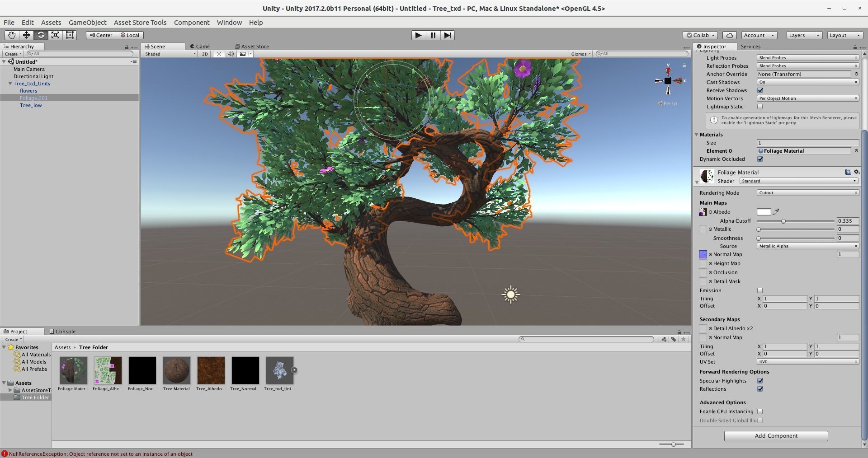Select the Rotate tool
Image resolution: width=868 pixels, height=458 pixels.
(x=41, y=35)
